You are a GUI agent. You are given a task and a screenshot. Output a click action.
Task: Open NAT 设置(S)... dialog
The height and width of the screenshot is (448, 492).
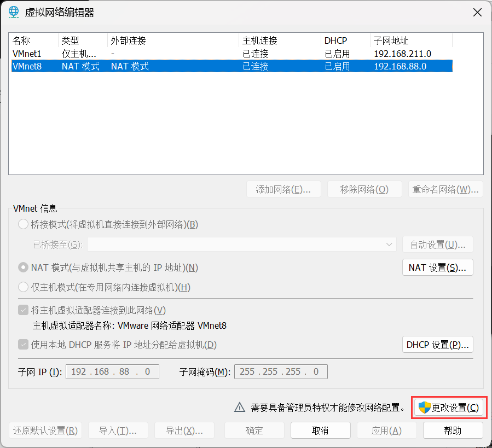point(438,267)
